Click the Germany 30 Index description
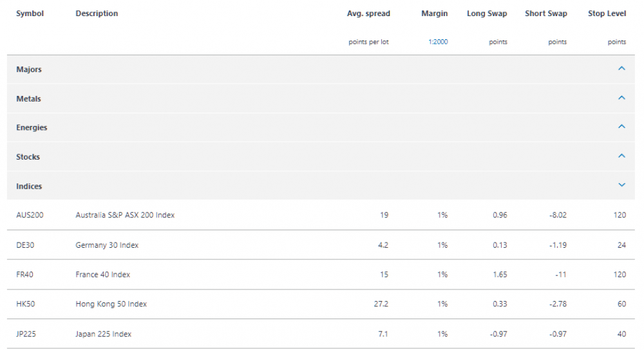 107,245
